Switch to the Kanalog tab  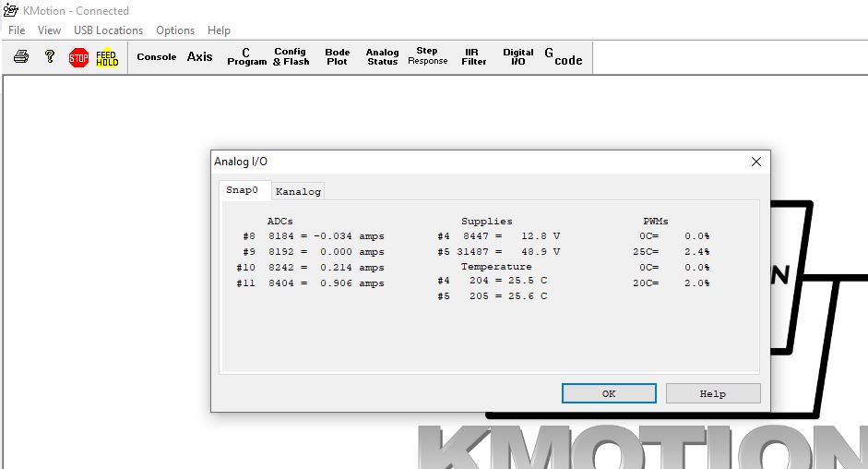coord(298,191)
